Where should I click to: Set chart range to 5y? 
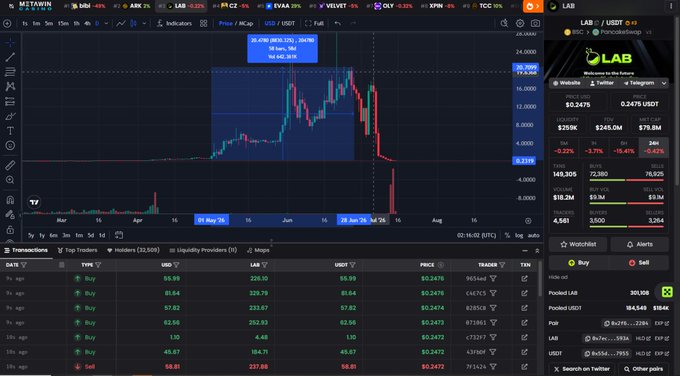point(31,235)
